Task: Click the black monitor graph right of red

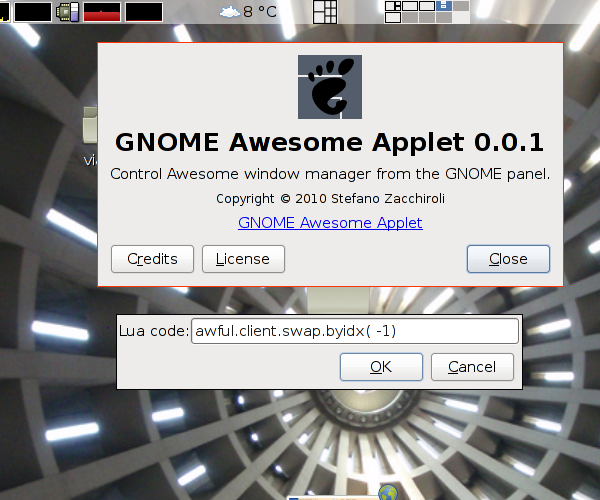Action: coord(144,12)
